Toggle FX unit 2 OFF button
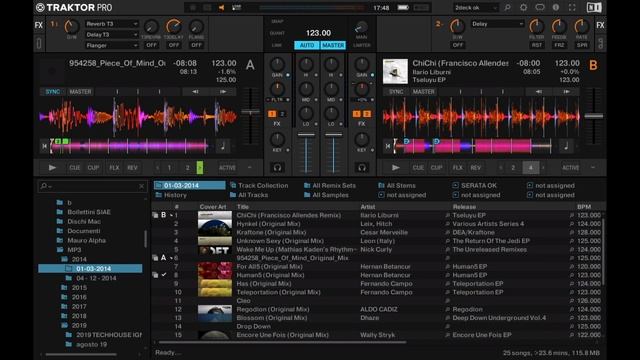This screenshot has width=640, height=360. (458, 45)
